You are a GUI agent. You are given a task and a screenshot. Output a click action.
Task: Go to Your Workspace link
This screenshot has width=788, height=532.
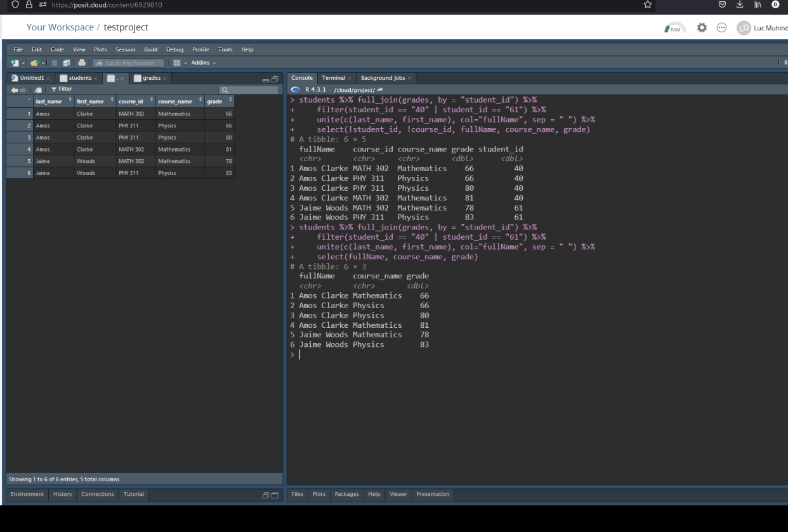click(x=60, y=28)
